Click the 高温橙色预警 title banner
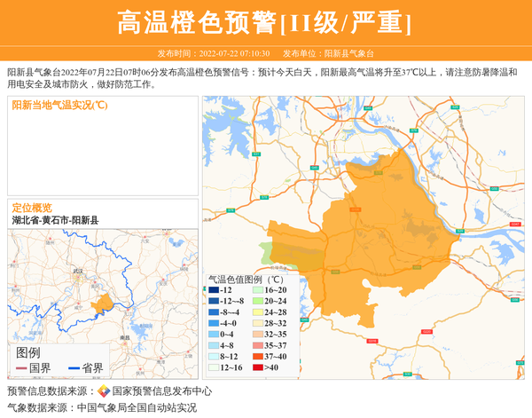 [x=265, y=22]
